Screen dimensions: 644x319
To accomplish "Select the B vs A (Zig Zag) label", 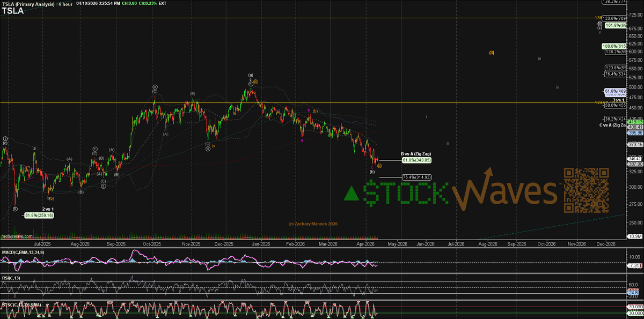I will 416,154.
